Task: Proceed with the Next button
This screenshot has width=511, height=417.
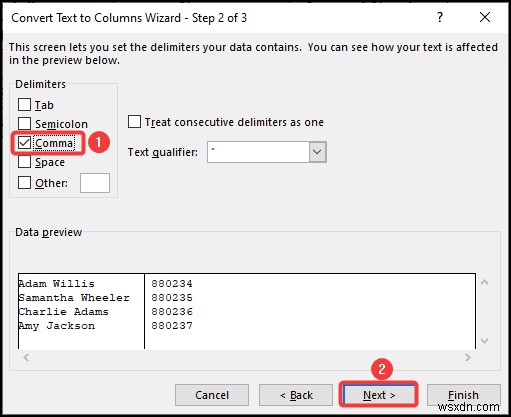Action: pos(379,395)
